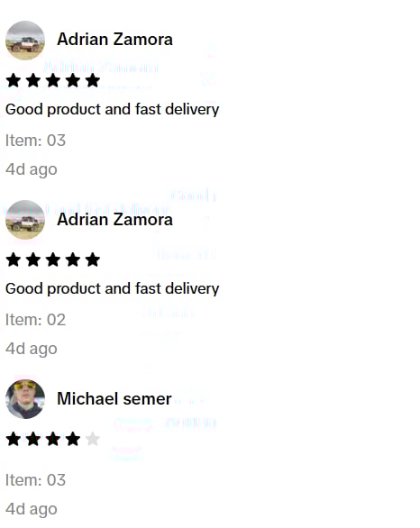Click '4d ago' timestamp under Michael's review

click(32, 509)
